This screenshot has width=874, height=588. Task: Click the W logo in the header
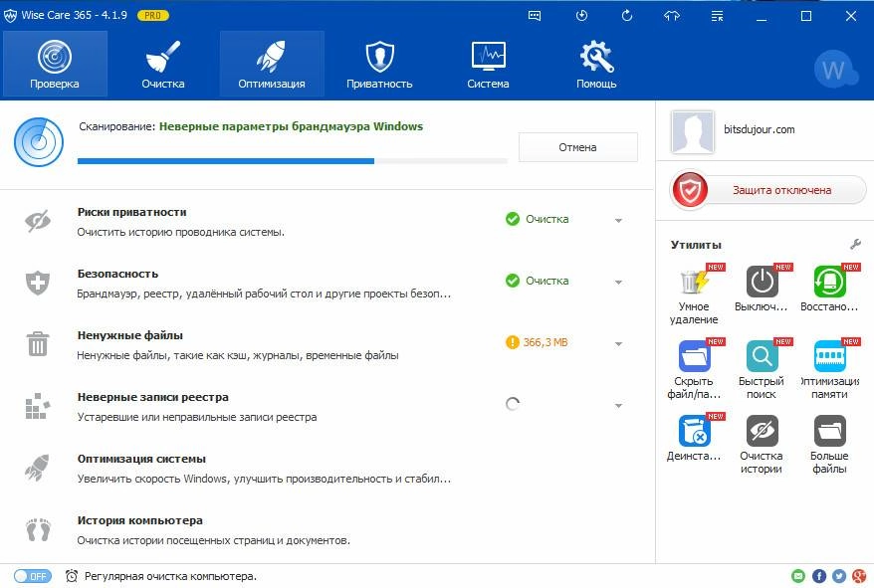[x=835, y=70]
